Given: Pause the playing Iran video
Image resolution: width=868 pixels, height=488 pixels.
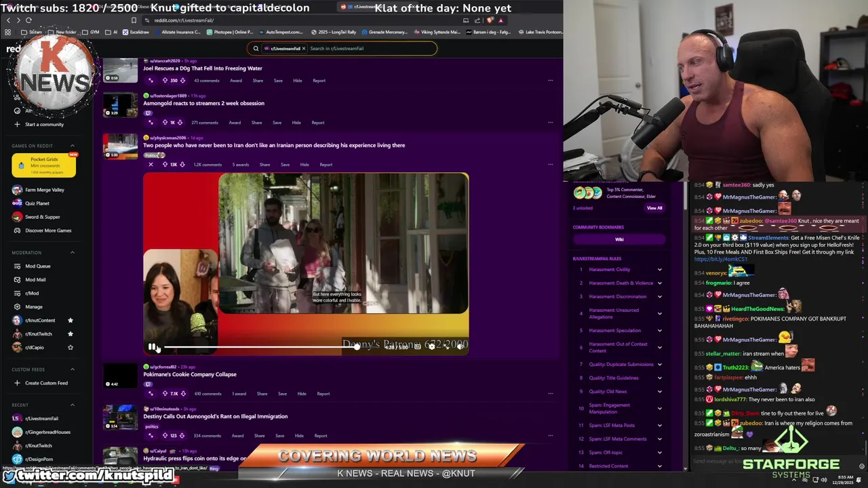Looking at the screenshot, I should click(152, 346).
